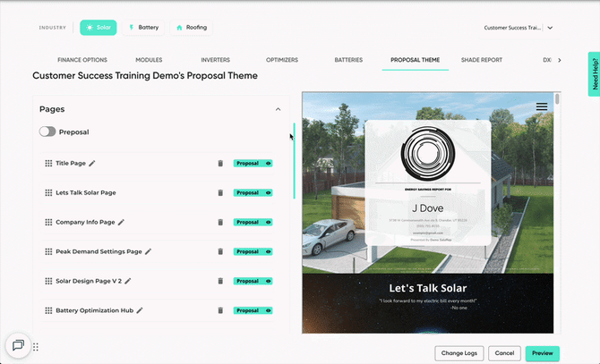600x364 pixels.
Task: Click the drag handle for Lets Talk Solar Page
Action: click(x=48, y=193)
